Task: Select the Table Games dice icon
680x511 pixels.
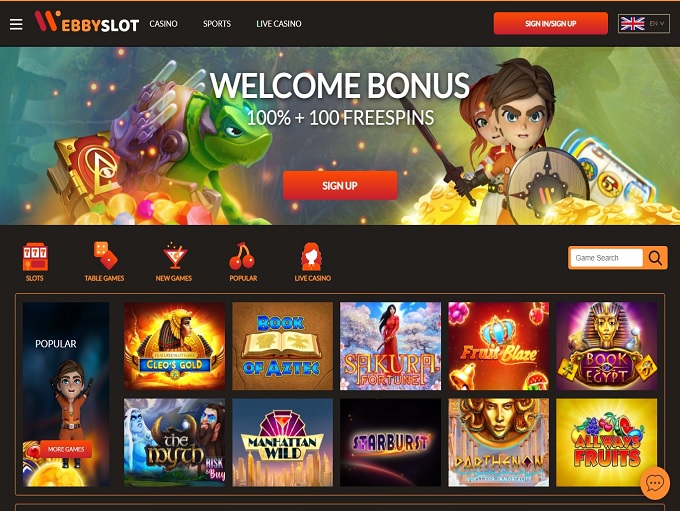Action: click(x=105, y=255)
